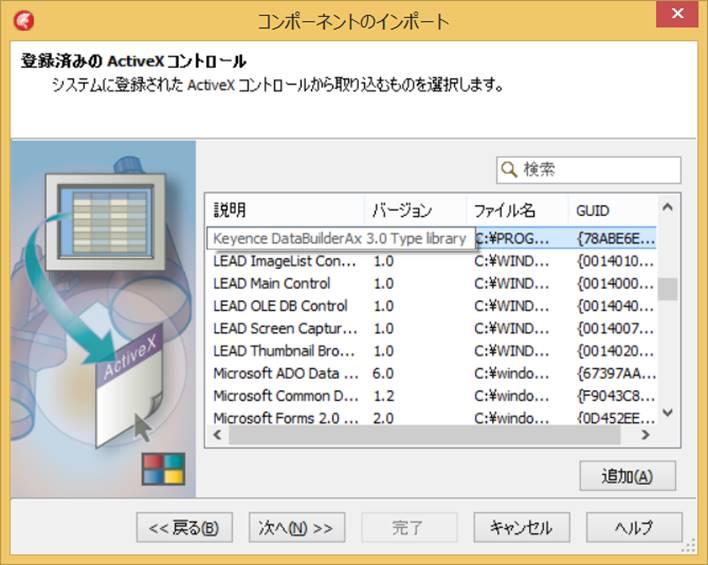Click version 6.0 cell of ADO Data
The image size is (708, 565).
(383, 374)
